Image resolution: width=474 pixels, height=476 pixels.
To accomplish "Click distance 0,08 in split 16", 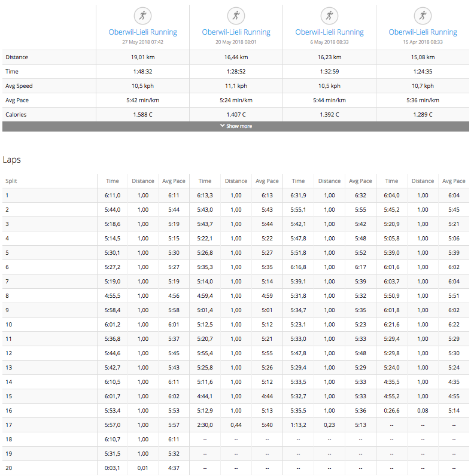I will click(423, 410).
